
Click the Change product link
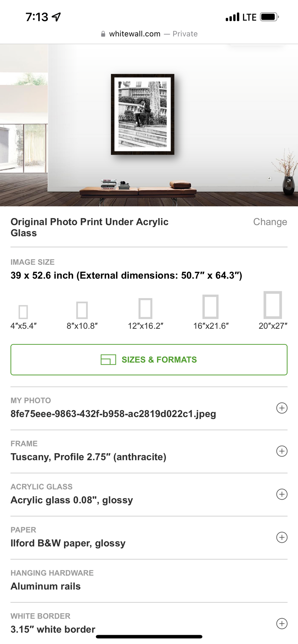(270, 222)
